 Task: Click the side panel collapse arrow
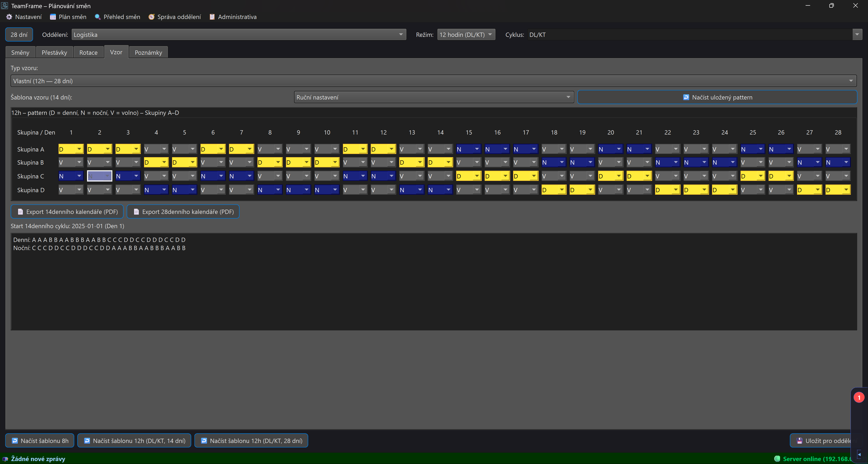click(x=859, y=454)
